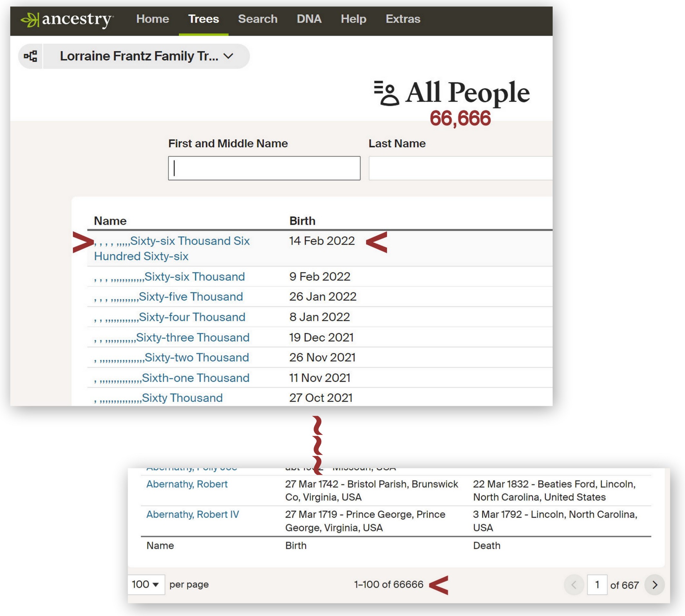Open the DNA menu
This screenshot has height=616, width=685.
point(309,19)
